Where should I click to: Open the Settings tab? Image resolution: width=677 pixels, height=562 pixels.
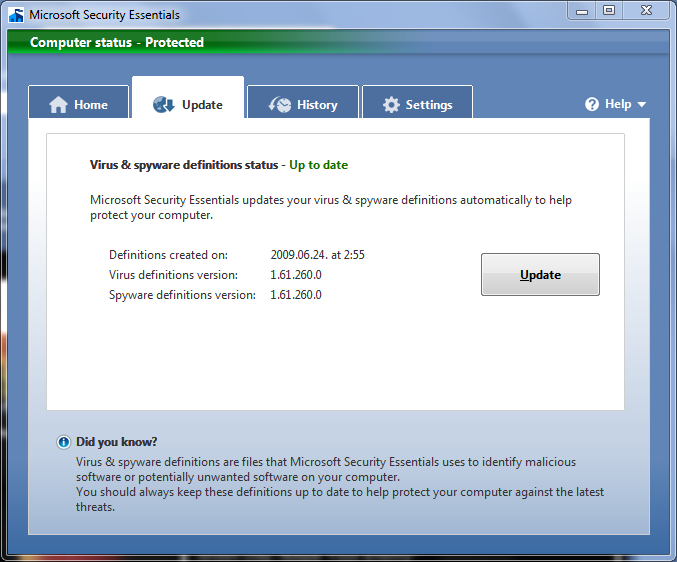click(x=418, y=102)
